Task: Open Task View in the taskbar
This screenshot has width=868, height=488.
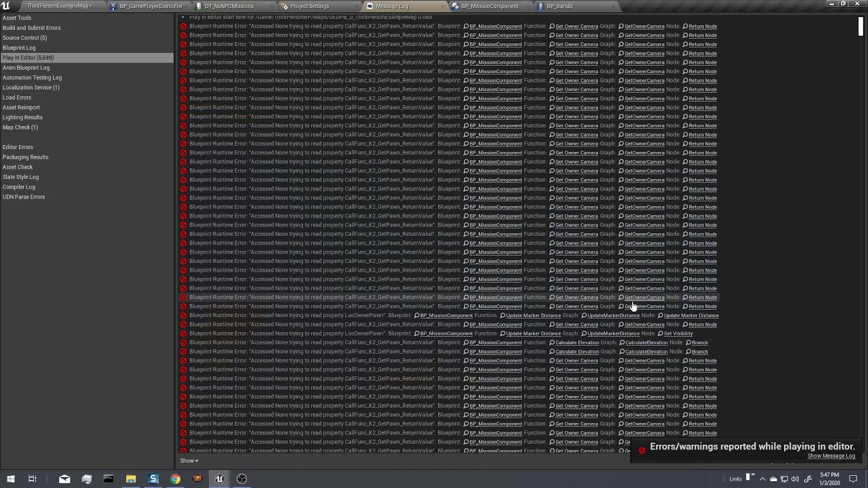Action: 32,479
